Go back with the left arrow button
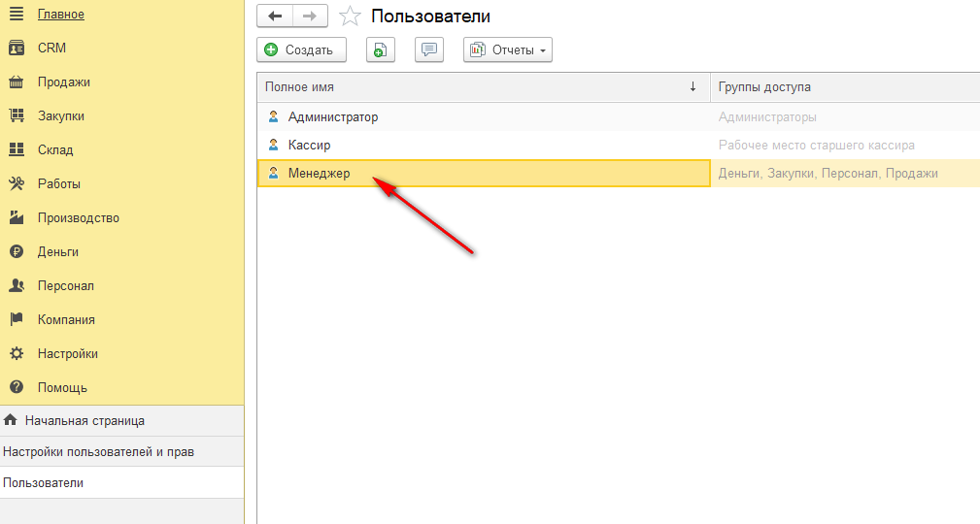 click(274, 16)
